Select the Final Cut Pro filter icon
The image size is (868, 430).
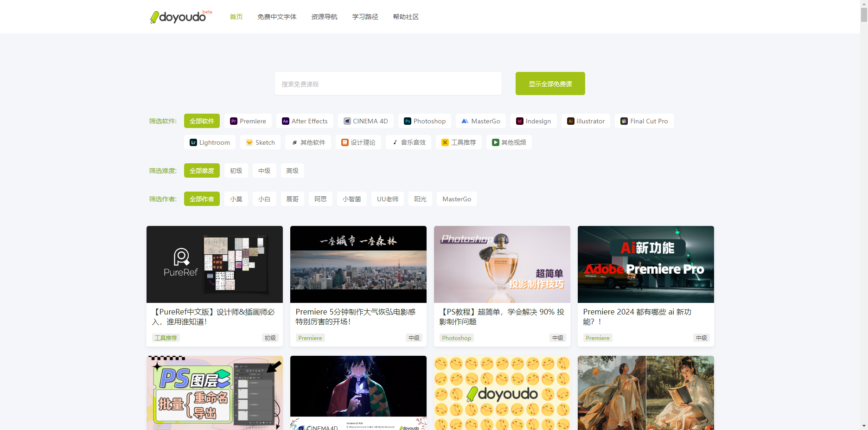pos(624,121)
